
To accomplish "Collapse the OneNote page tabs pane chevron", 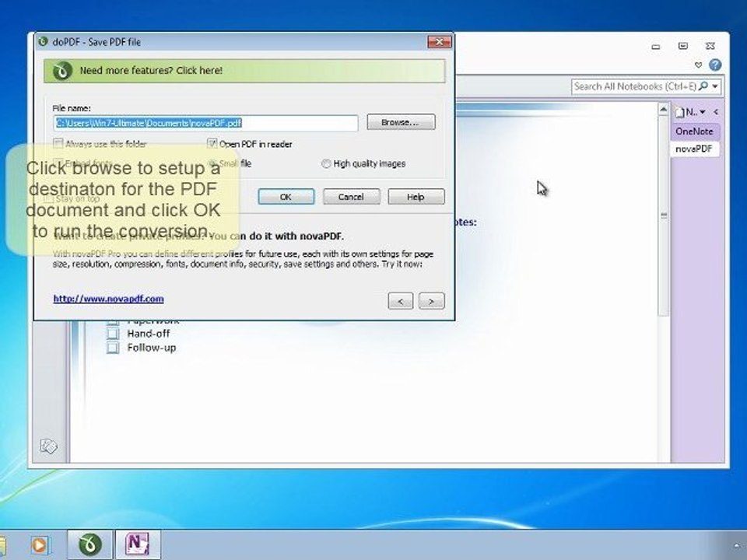I will point(716,112).
